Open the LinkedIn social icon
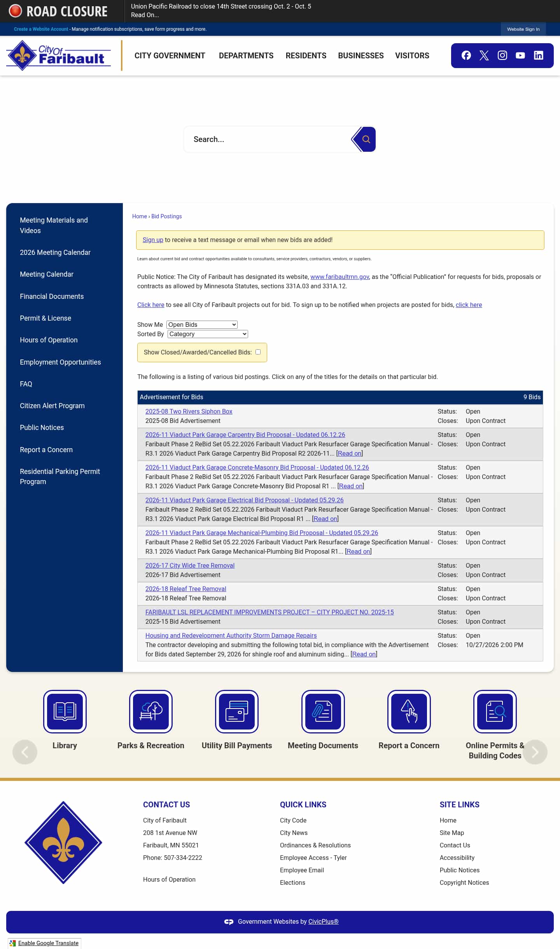This screenshot has height=949, width=560. click(539, 56)
